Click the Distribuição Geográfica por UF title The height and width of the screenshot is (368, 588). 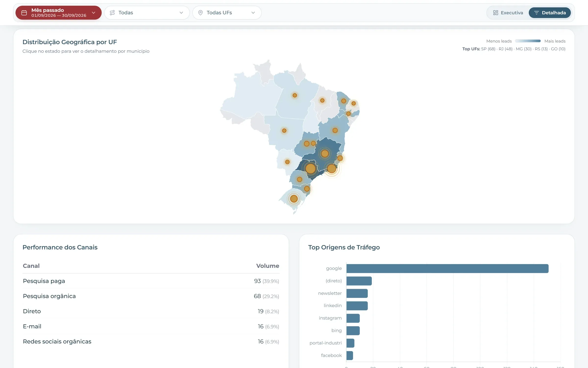70,42
